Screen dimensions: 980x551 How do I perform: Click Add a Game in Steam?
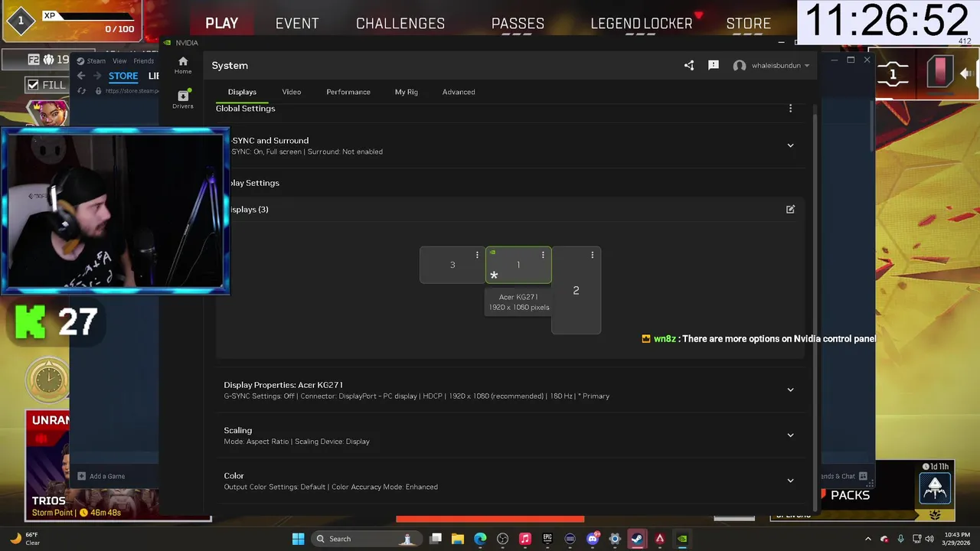pos(101,476)
